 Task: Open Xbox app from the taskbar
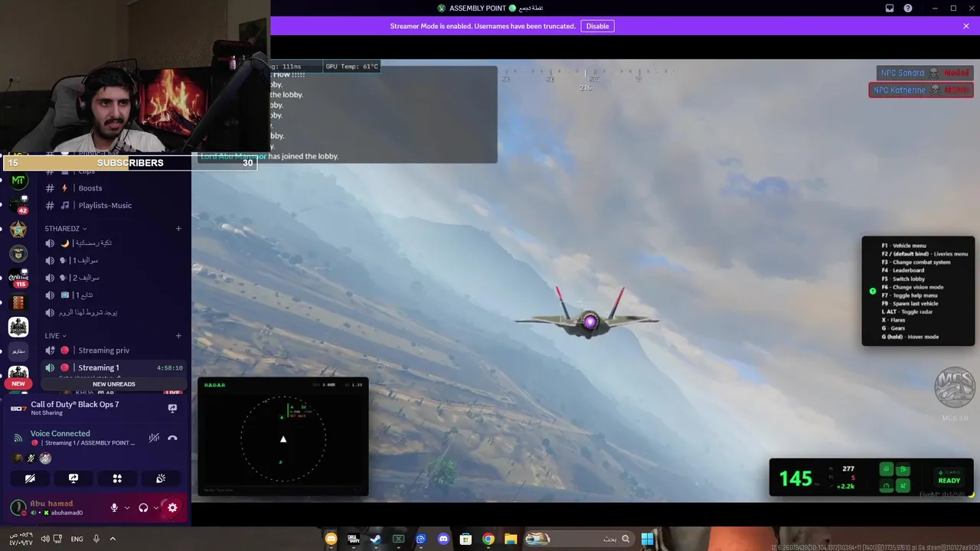click(x=398, y=539)
